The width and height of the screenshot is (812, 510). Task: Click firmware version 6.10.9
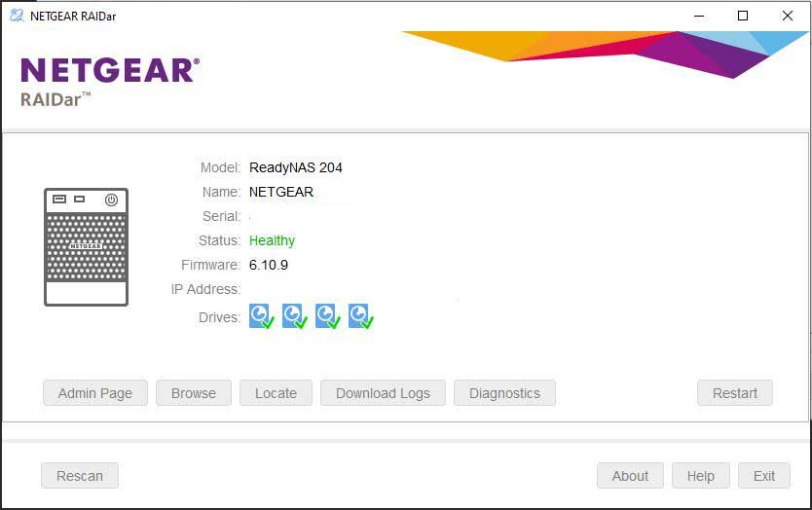pos(269,265)
